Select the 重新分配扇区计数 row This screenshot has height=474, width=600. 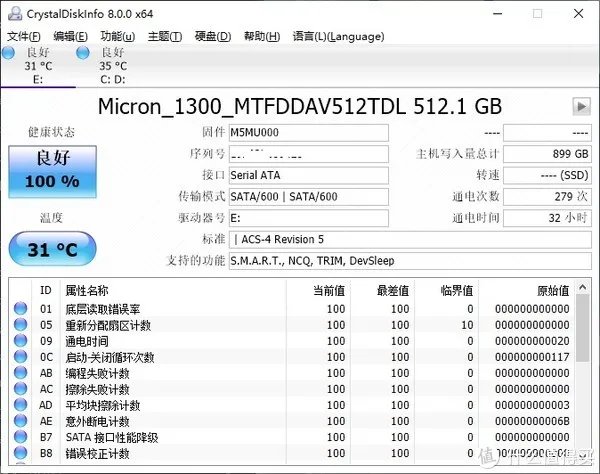pos(292,325)
